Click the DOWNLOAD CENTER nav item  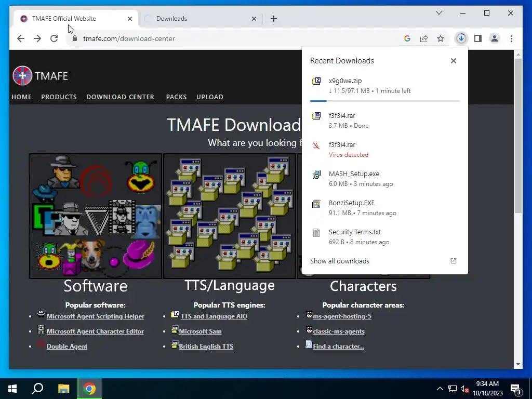[x=120, y=97]
